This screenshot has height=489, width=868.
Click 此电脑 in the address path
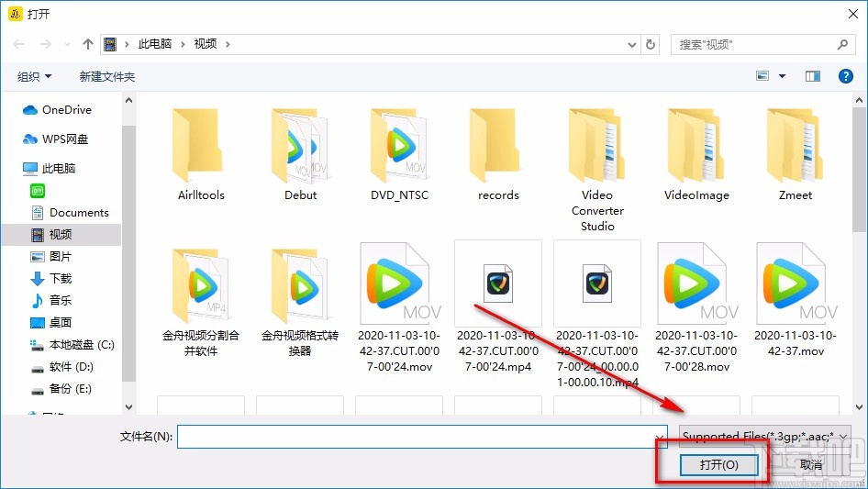[x=155, y=44]
